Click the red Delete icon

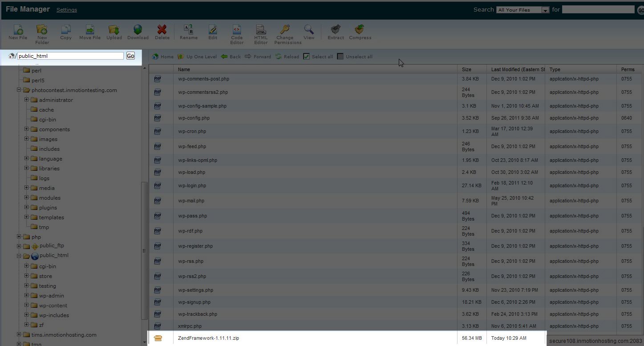tap(162, 32)
